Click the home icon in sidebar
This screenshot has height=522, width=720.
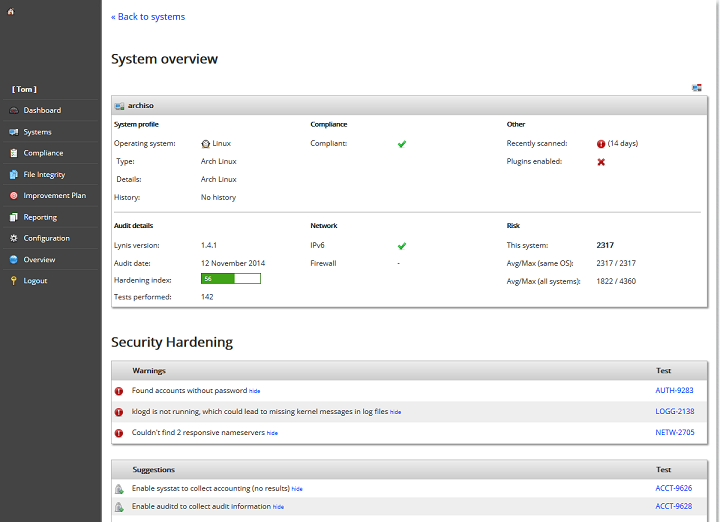11,11
